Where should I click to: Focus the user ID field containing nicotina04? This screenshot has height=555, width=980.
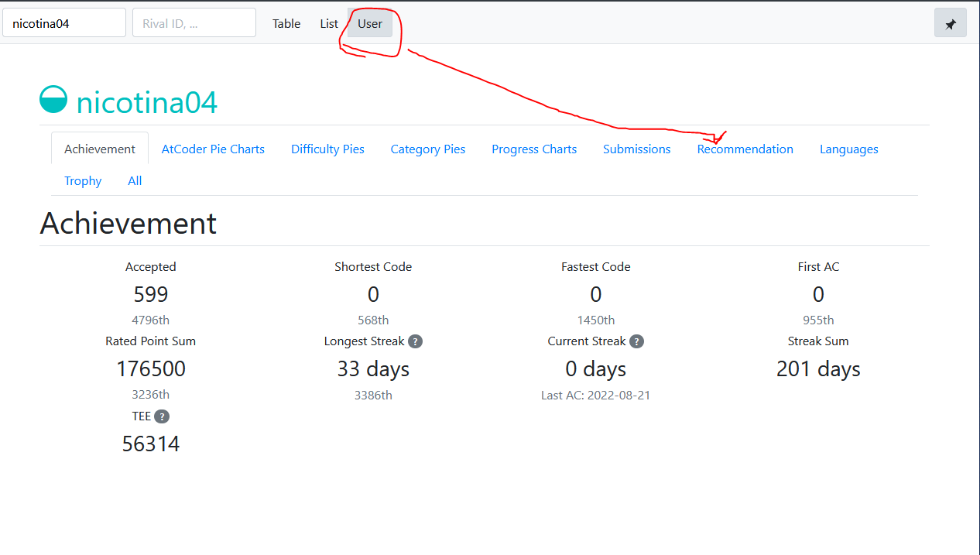click(64, 22)
